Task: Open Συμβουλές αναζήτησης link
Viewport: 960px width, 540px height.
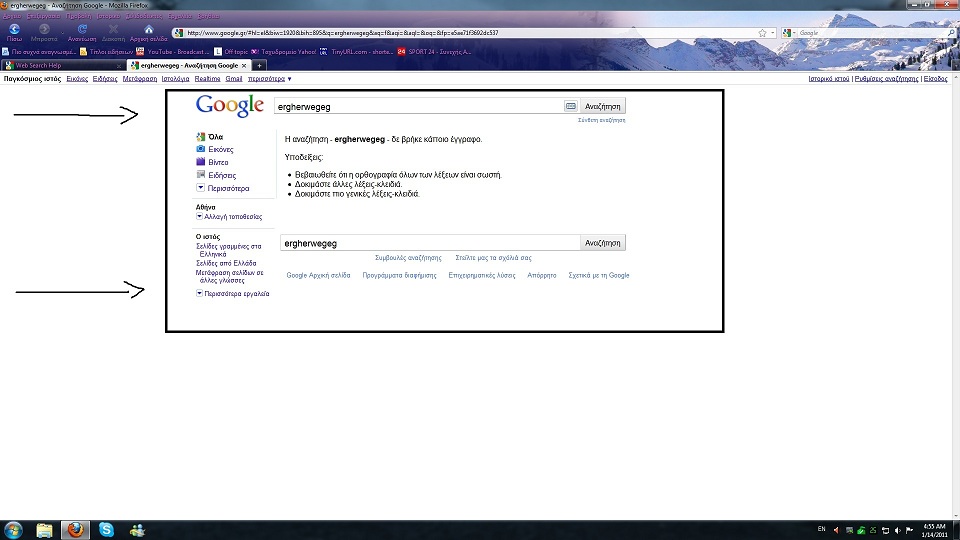Action: [x=408, y=258]
